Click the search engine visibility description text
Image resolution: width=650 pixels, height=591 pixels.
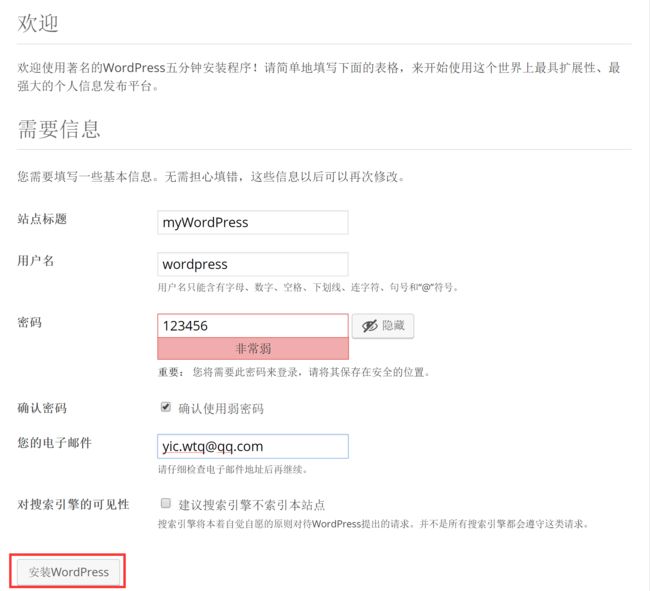pyautogui.click(x=374, y=524)
